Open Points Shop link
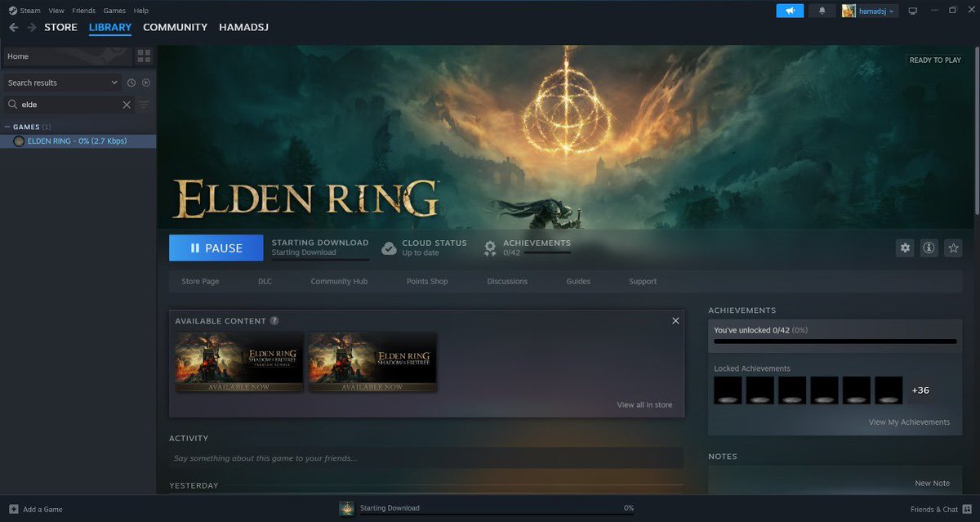Screen dimensions: 980x522 click(427, 281)
